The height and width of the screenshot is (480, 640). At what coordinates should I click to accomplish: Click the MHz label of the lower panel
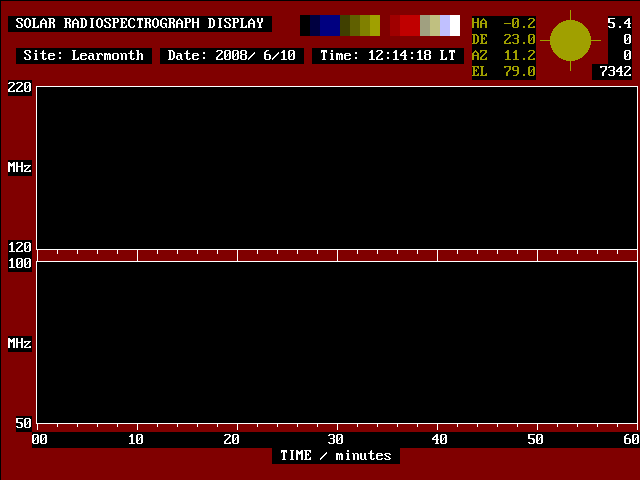(x=20, y=343)
